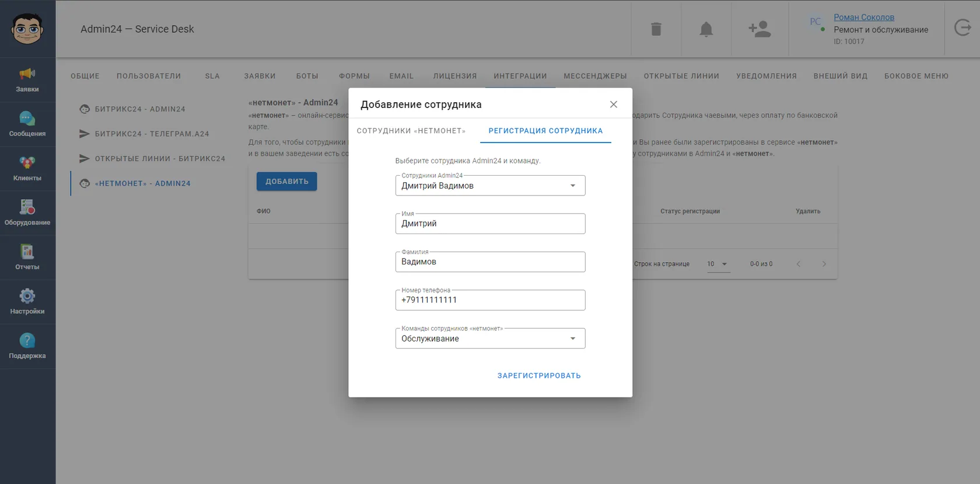Open Заявки in the left sidebar
This screenshot has width=980, height=484.
27,80
